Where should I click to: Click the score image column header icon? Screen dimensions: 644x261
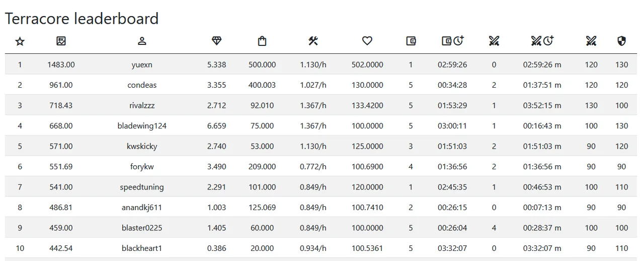point(61,41)
